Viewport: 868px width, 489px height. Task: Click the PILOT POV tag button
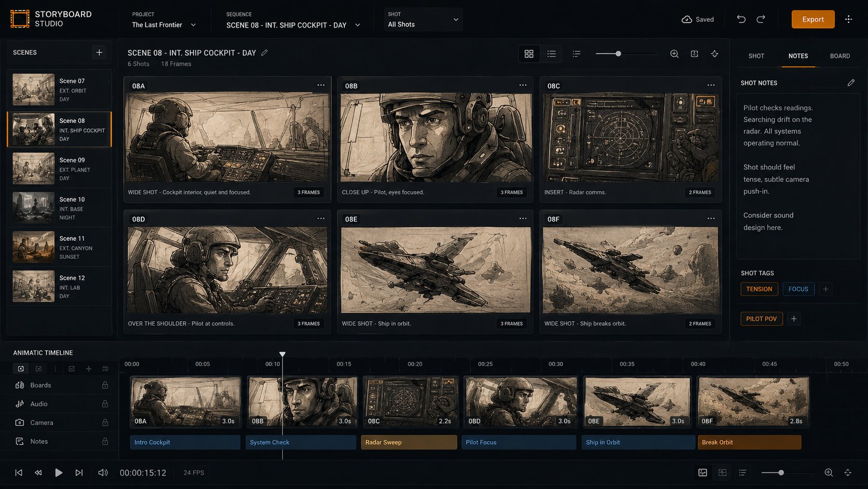tap(762, 319)
